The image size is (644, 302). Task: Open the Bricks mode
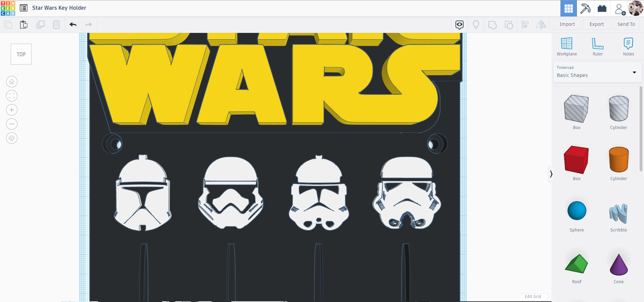point(602,8)
